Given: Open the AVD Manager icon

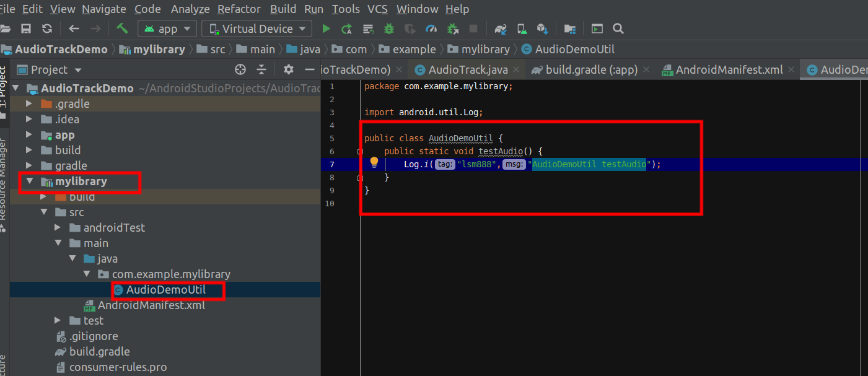Looking at the screenshot, I should click(x=522, y=28).
